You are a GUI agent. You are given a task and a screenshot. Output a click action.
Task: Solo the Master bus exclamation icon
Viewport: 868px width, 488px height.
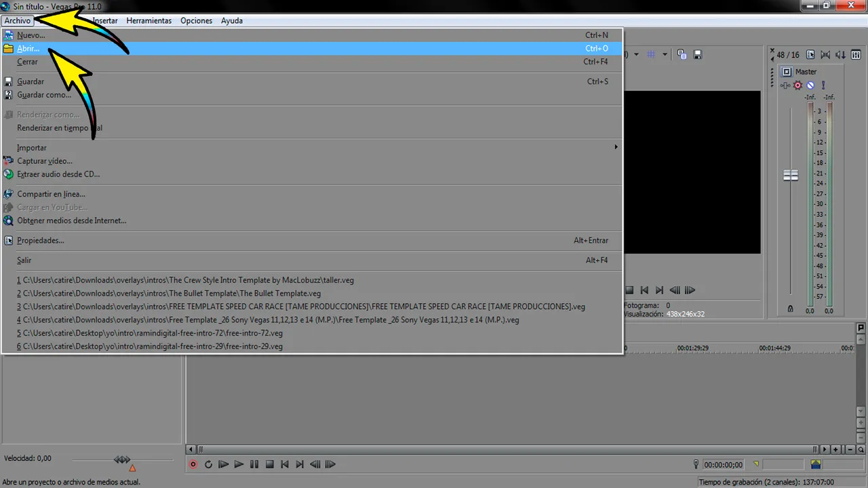823,85
